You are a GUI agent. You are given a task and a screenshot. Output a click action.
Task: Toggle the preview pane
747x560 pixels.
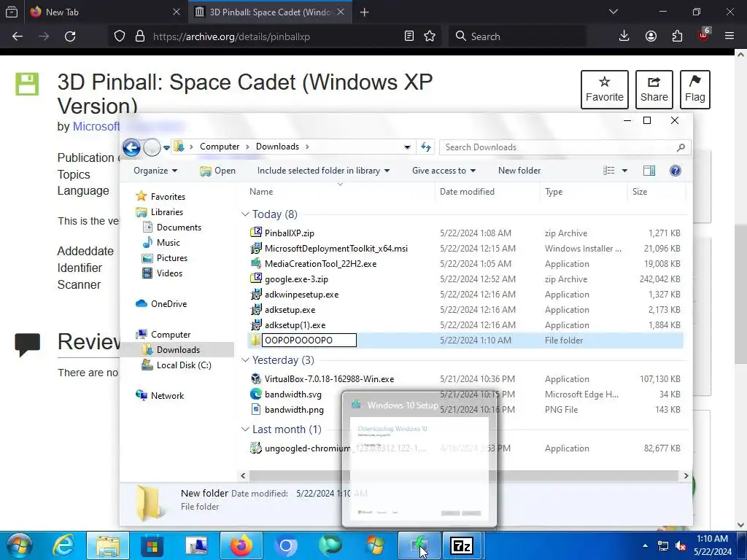tap(649, 171)
